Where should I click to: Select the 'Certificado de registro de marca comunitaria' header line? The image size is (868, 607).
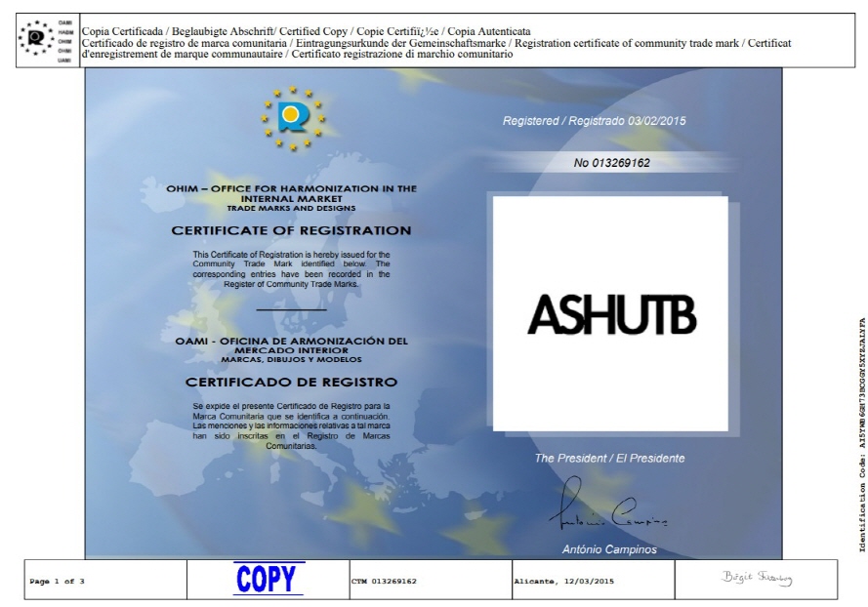coord(436,43)
